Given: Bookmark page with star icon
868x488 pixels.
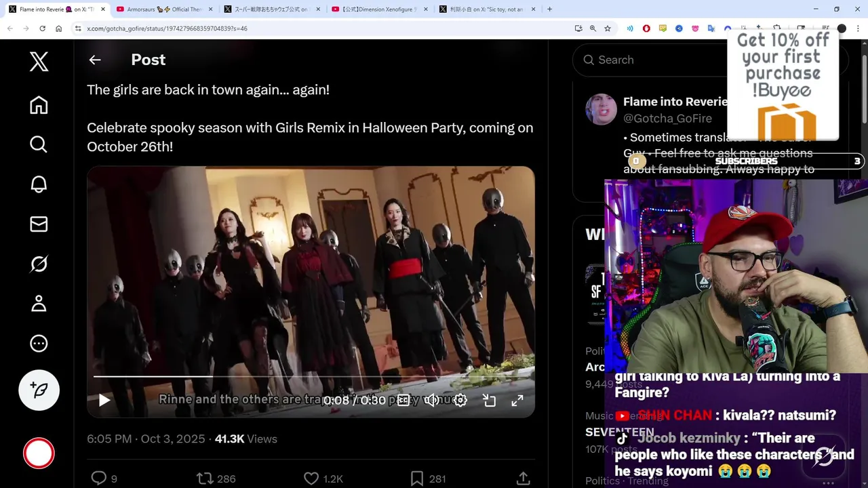Looking at the screenshot, I should point(608,28).
